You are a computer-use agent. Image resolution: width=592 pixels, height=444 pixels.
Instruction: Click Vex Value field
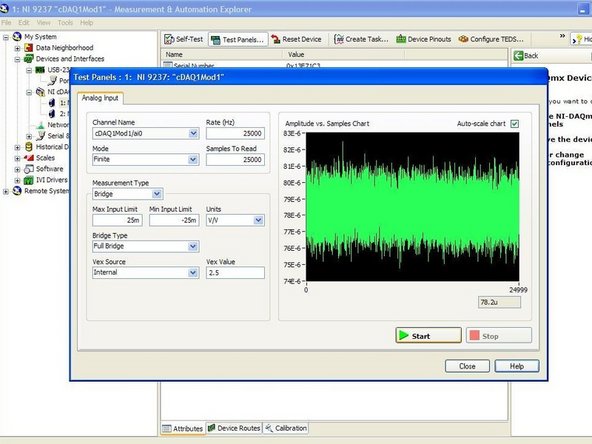click(x=235, y=273)
